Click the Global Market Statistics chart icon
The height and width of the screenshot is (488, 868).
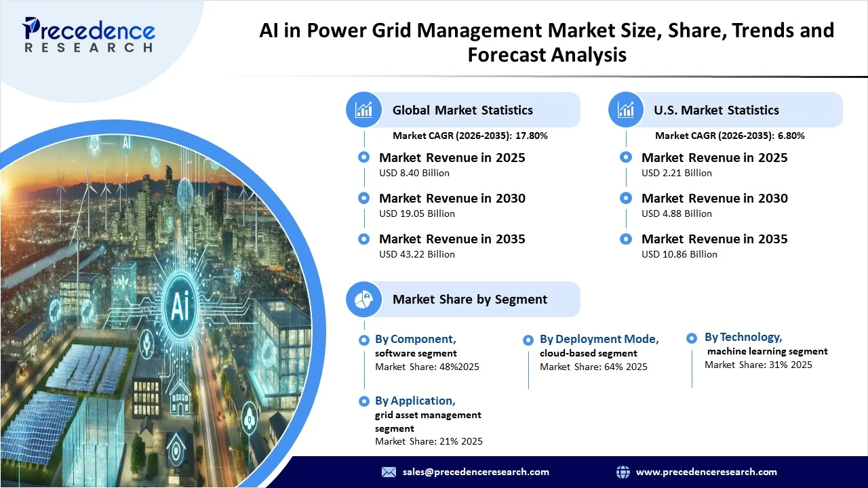pyautogui.click(x=364, y=110)
